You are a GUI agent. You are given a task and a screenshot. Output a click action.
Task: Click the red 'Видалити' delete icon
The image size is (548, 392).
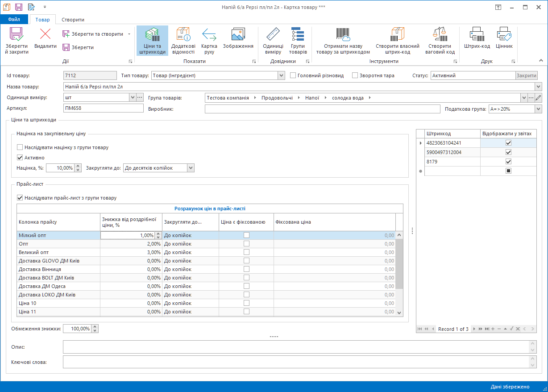point(45,39)
